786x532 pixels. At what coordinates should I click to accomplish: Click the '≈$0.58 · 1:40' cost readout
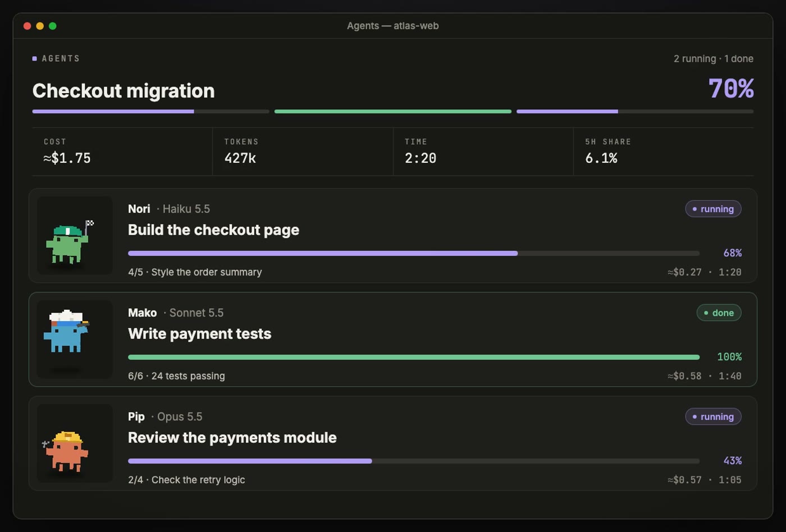coord(705,376)
